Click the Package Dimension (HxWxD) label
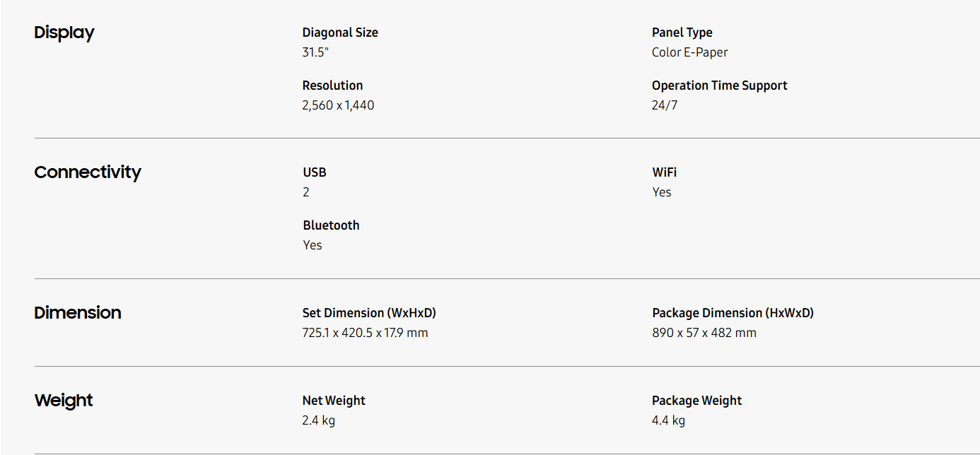 (x=733, y=313)
